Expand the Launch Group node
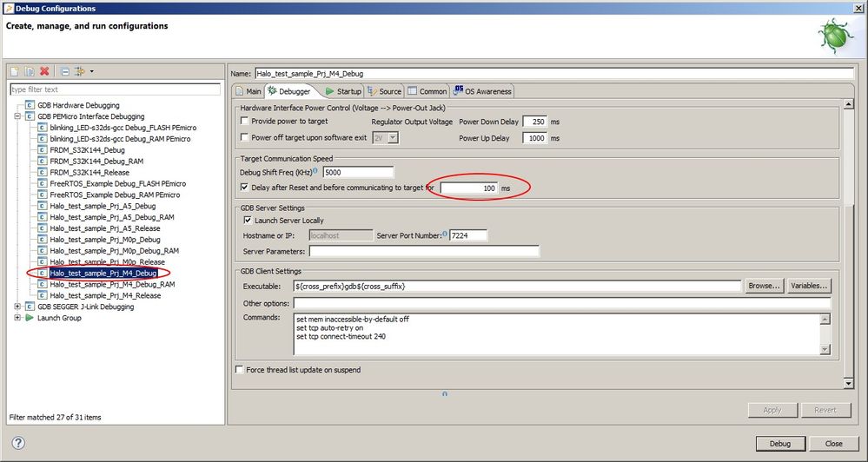 [x=17, y=318]
